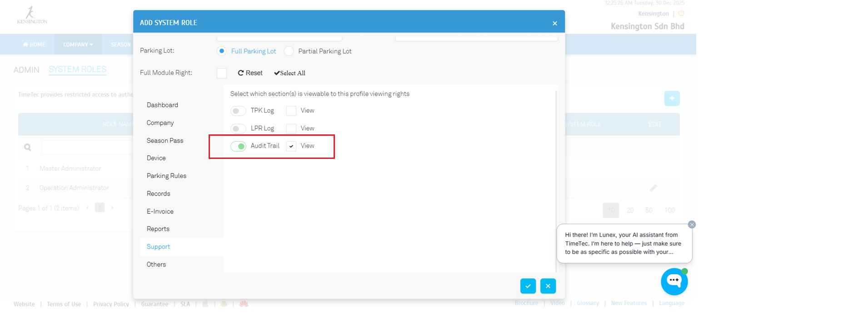Open the Company dropdown menu

click(78, 44)
